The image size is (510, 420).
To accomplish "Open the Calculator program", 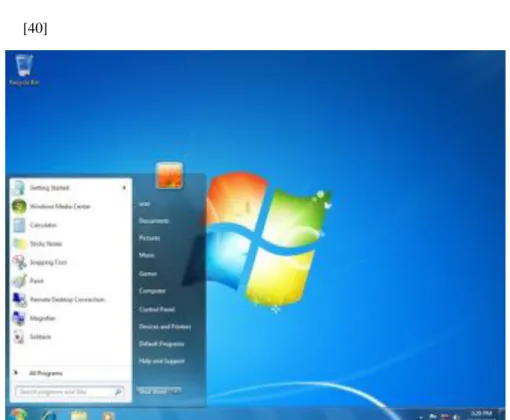I will [70, 225].
